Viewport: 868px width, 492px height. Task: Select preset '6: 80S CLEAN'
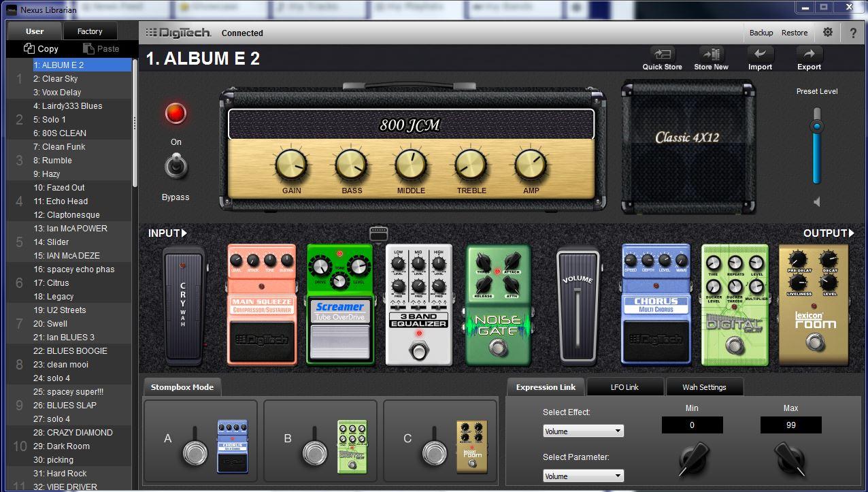pos(82,133)
